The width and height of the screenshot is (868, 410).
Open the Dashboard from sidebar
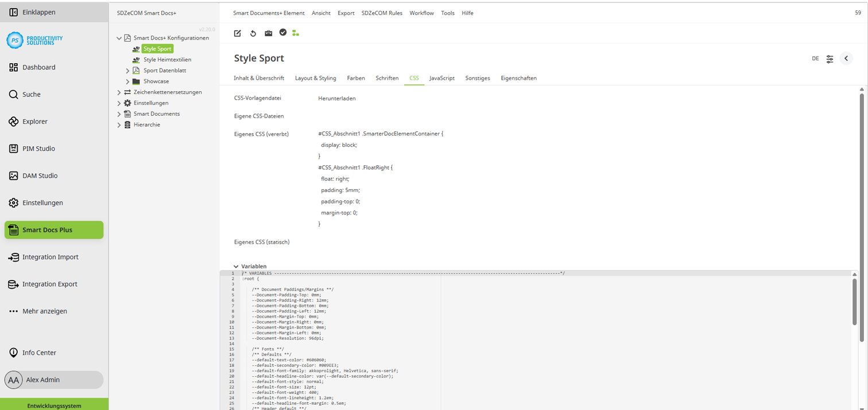pyautogui.click(x=54, y=67)
